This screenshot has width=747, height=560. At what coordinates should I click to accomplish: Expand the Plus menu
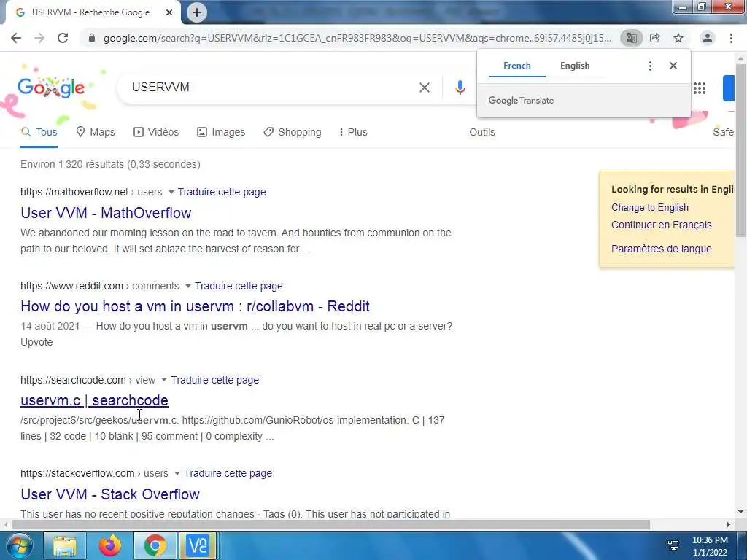pos(353,133)
